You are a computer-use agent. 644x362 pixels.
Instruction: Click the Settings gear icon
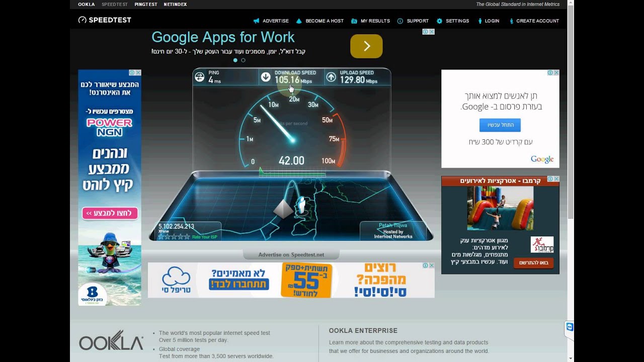439,21
